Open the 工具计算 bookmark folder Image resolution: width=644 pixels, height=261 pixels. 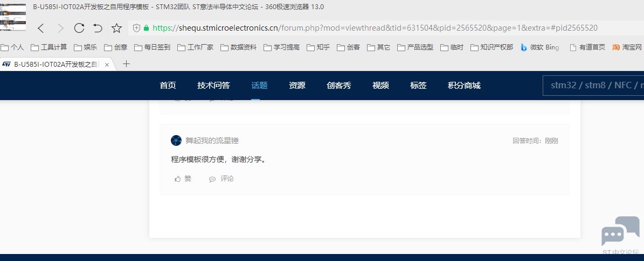pyautogui.click(x=49, y=47)
